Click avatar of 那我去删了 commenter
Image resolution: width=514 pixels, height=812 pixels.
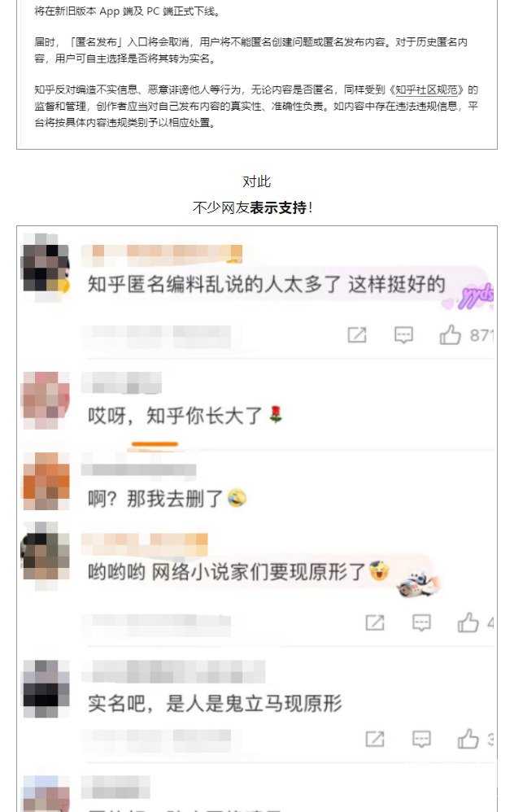pyautogui.click(x=46, y=481)
